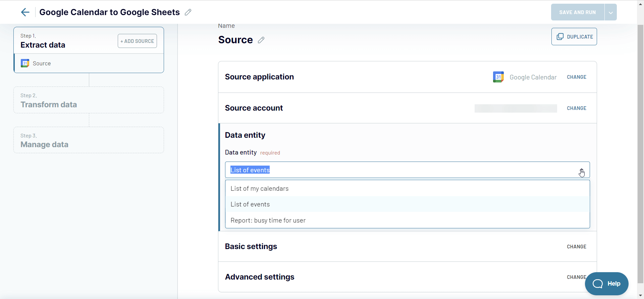644x299 pixels.
Task: Choose 'List of events' from dropdown list
Action: 250,204
